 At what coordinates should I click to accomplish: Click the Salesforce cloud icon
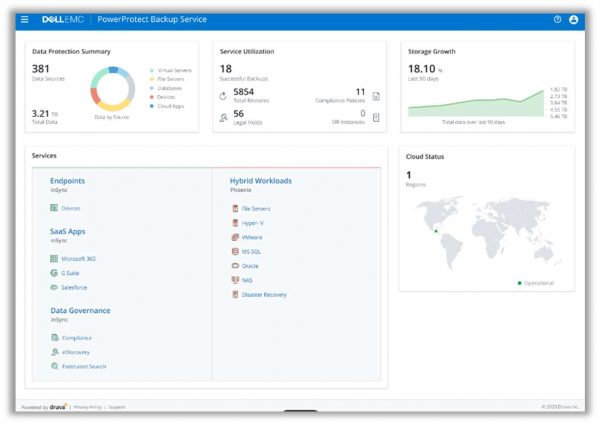pyautogui.click(x=54, y=287)
